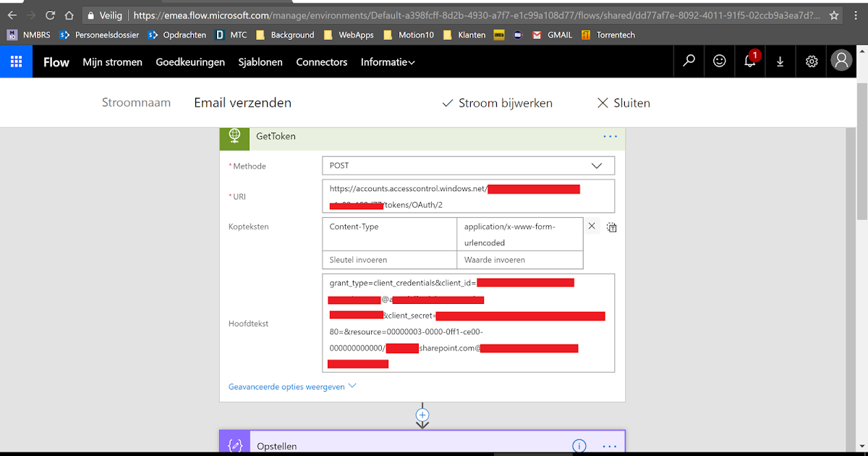Screen dimensions: 868x456
Task: Open the GetToken ellipsis menu
Action: coord(610,136)
